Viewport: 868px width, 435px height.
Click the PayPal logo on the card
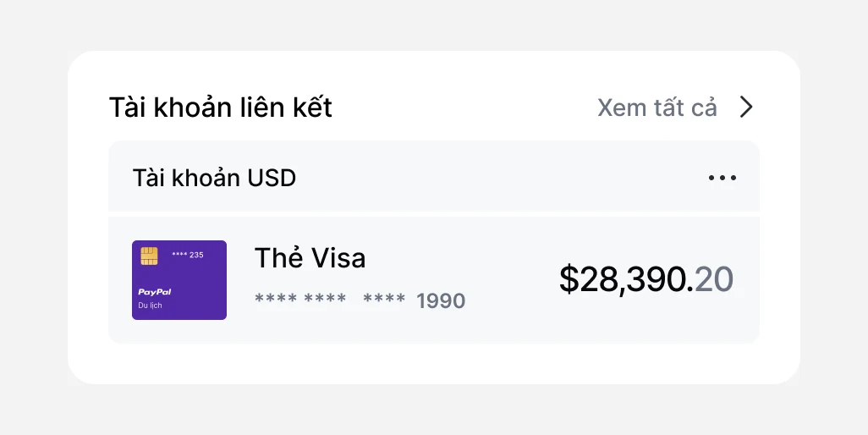(x=155, y=292)
